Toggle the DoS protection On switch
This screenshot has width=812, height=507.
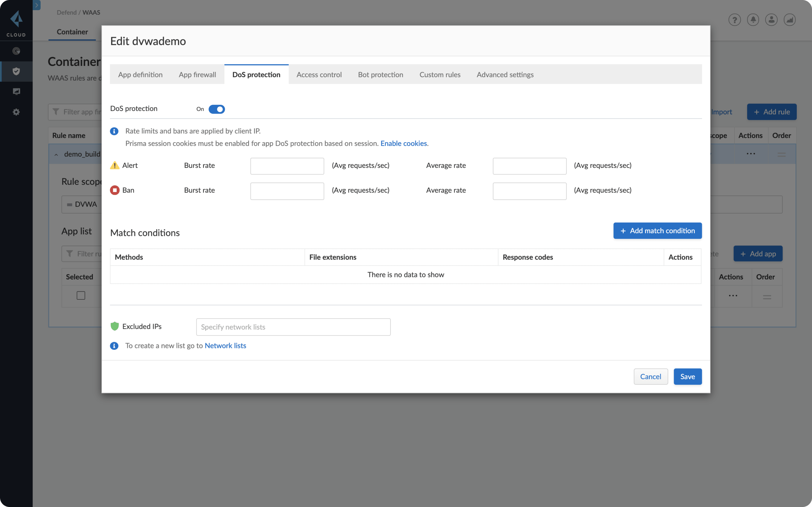(x=217, y=109)
